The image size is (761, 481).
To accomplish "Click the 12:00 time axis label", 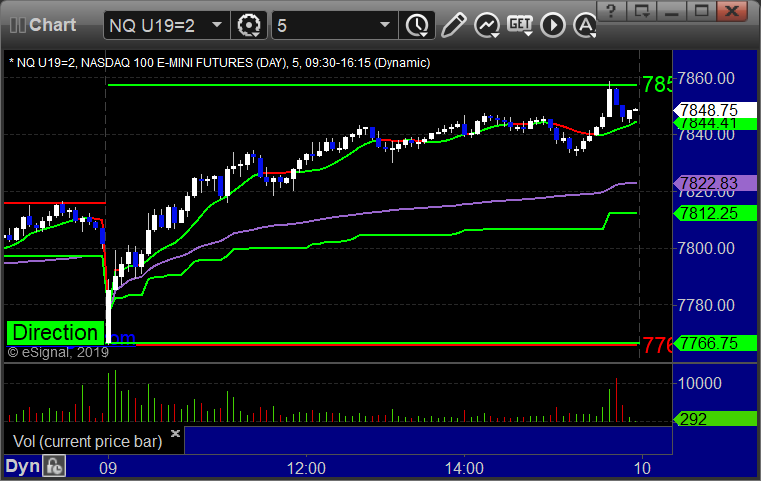I will [x=306, y=468].
